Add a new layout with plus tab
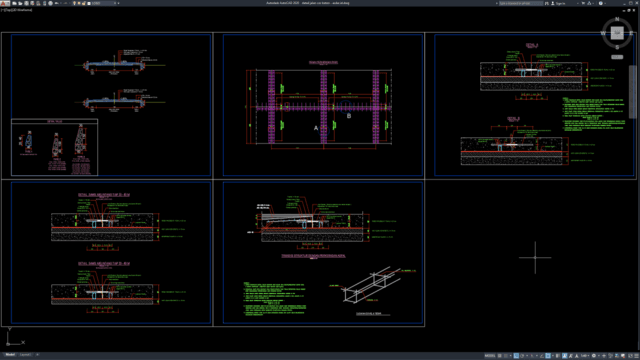 [37, 355]
